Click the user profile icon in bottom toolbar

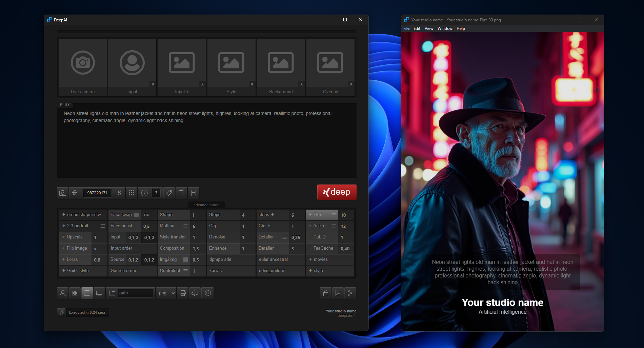click(x=63, y=293)
